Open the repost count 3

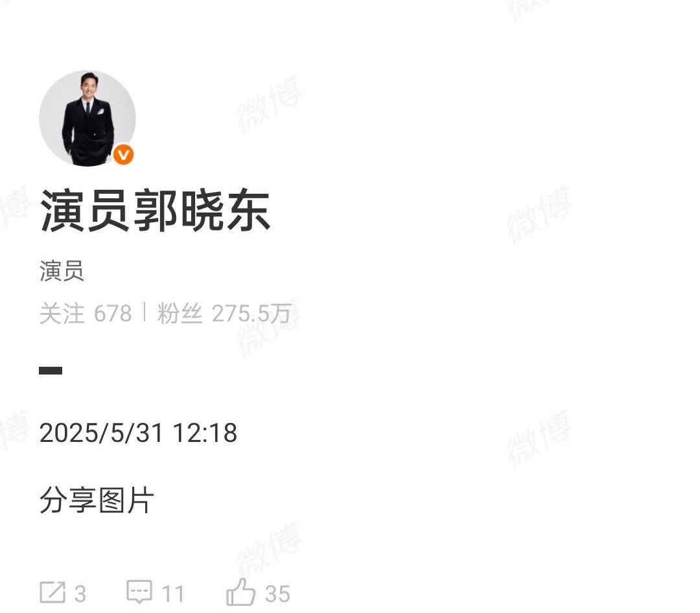pyautogui.click(x=80, y=594)
